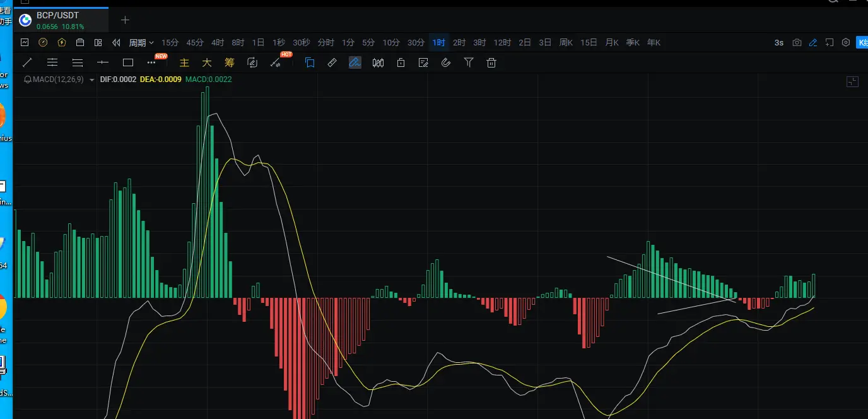Click the lock drawings icon
The image size is (868, 419).
[401, 62]
